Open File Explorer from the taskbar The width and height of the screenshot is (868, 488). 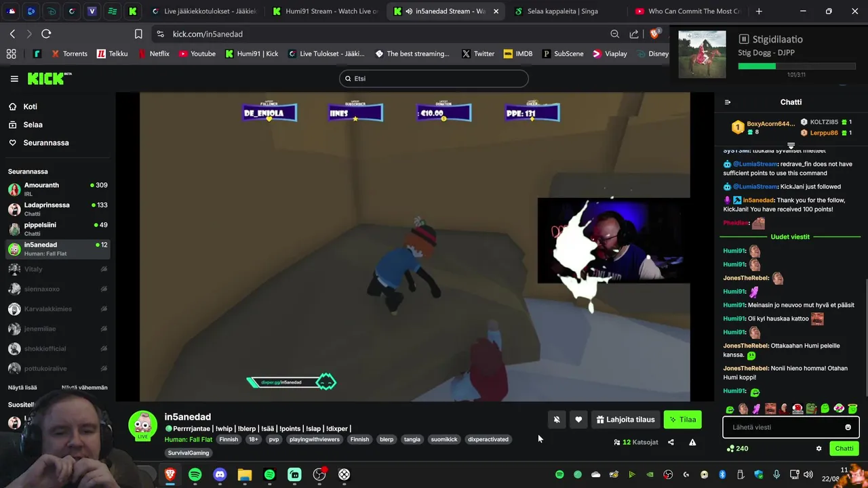point(245,474)
